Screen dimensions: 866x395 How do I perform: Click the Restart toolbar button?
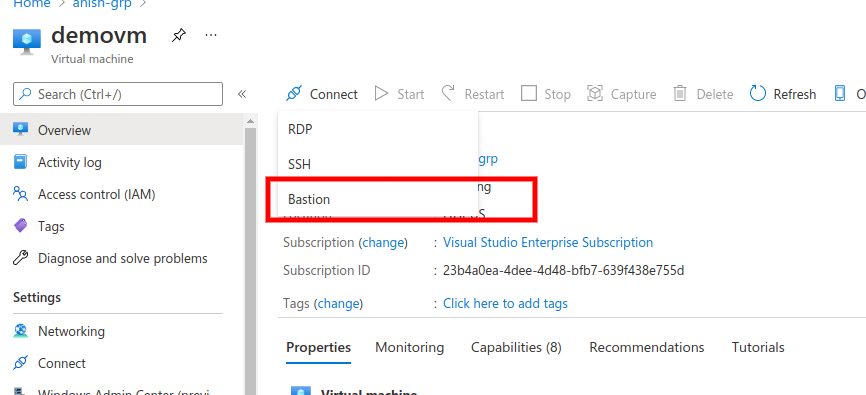(x=473, y=94)
